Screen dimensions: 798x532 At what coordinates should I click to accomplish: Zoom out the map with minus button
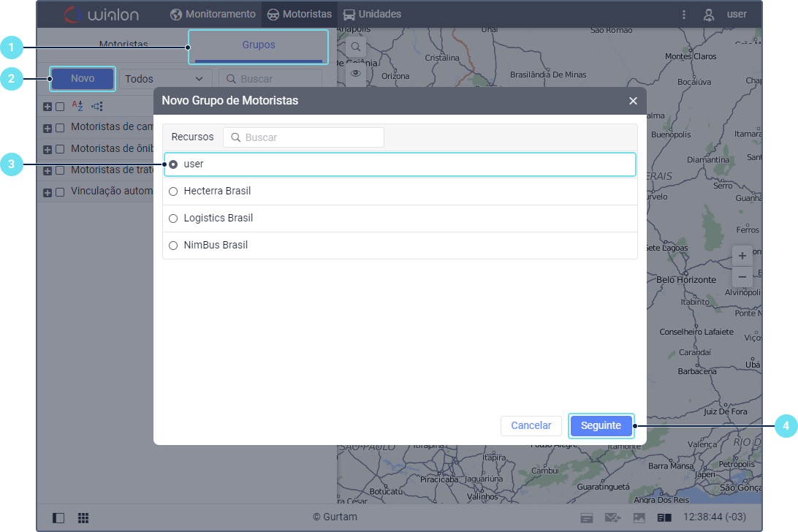pyautogui.click(x=742, y=277)
